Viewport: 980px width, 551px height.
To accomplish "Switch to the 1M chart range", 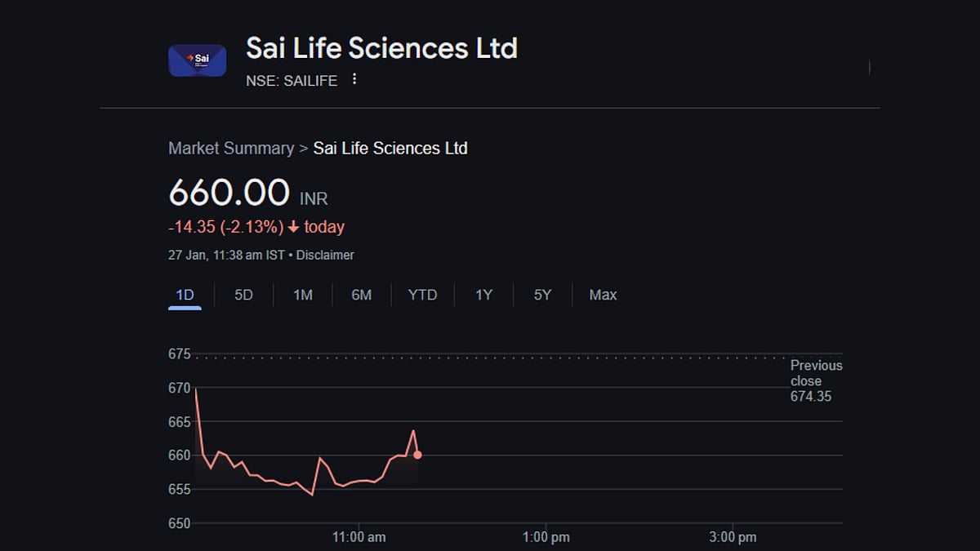I will coord(302,295).
